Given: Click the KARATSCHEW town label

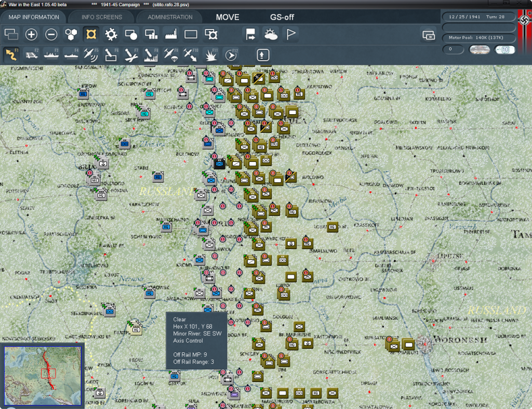Looking at the screenshot, I should (144, 204).
